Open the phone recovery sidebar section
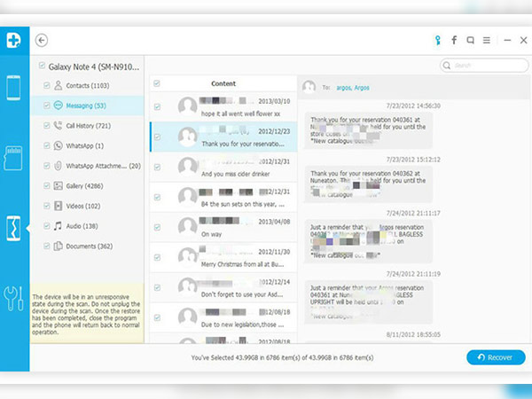The image size is (532, 399). [x=15, y=89]
